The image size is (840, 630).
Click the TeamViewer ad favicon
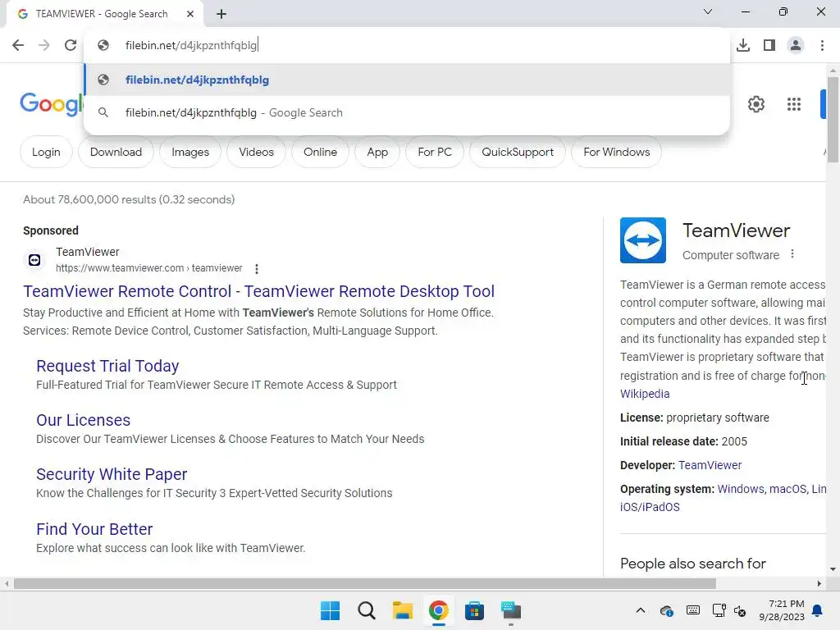[34, 260]
